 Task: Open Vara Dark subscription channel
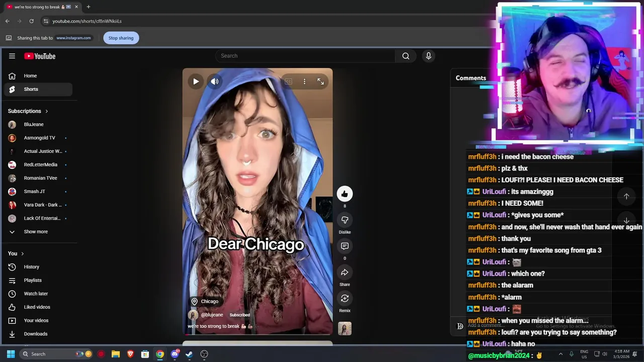(38, 205)
